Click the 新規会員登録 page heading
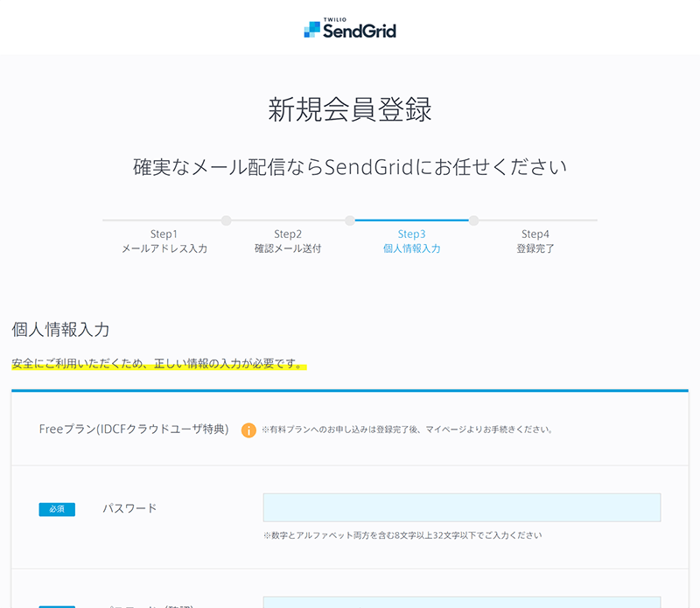The height and width of the screenshot is (608, 700). pos(350,110)
